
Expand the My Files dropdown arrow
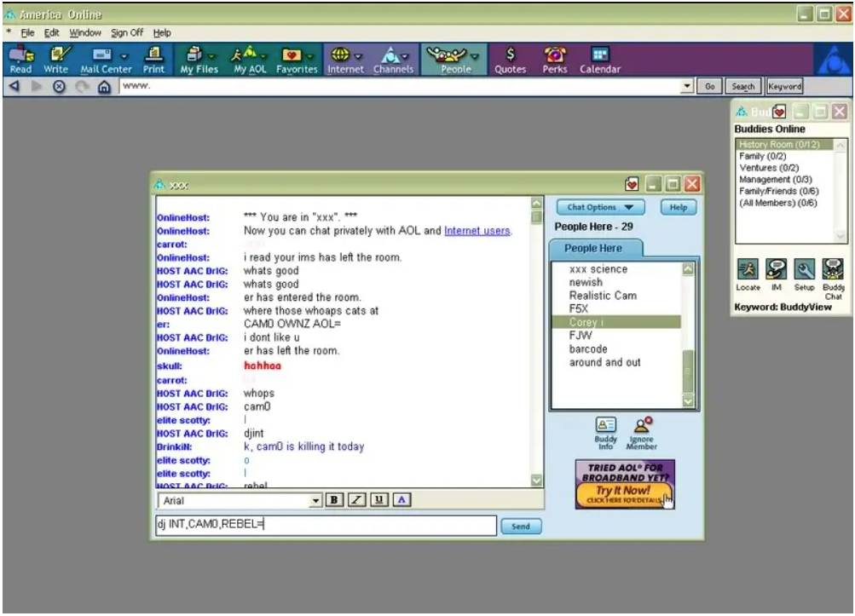(x=211, y=56)
